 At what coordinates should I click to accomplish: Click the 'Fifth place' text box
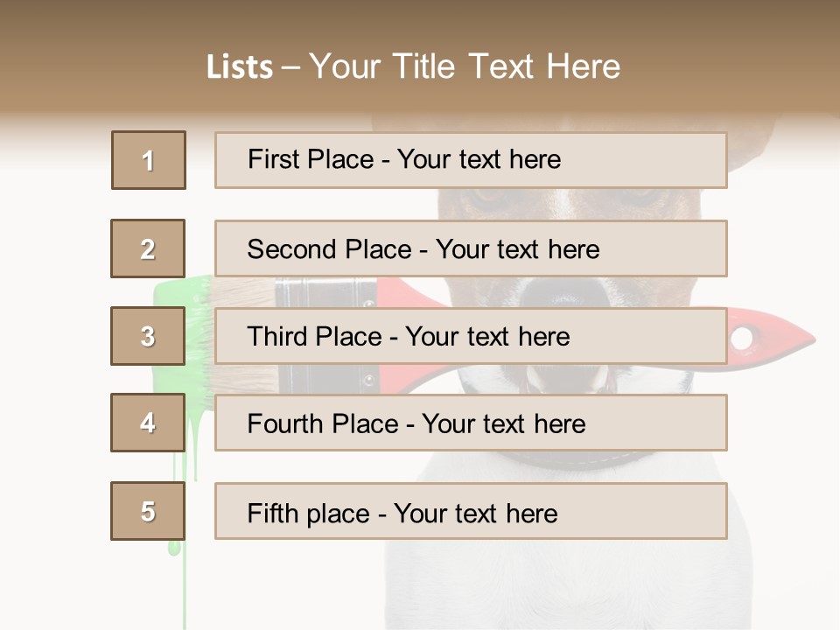471,512
